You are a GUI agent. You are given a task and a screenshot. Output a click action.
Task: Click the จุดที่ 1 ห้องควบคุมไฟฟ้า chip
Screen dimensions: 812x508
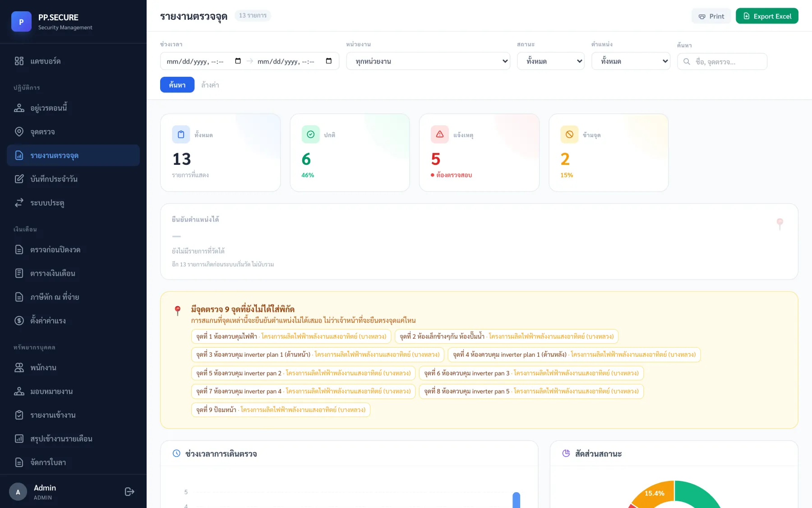coord(291,336)
